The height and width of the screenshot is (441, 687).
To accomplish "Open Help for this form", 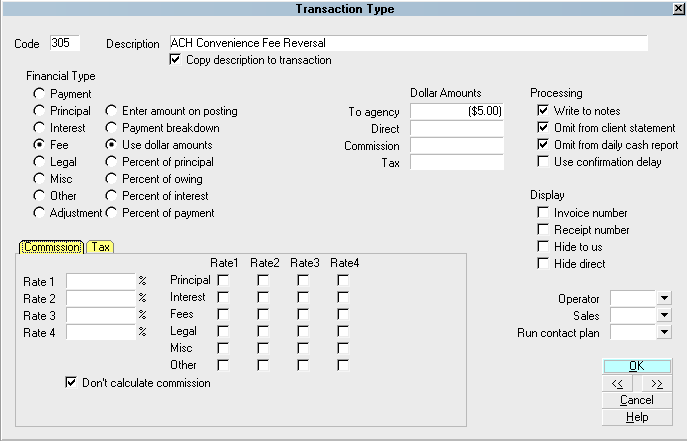I will click(x=637, y=417).
